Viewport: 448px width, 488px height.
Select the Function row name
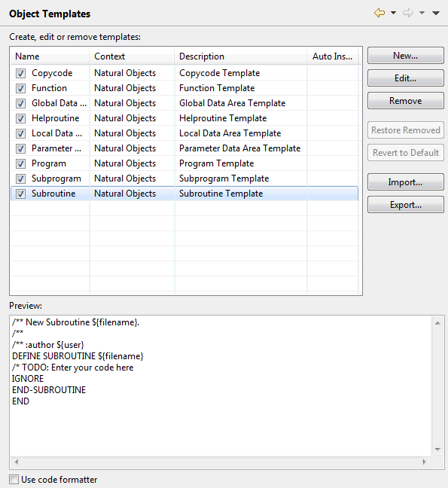click(49, 88)
